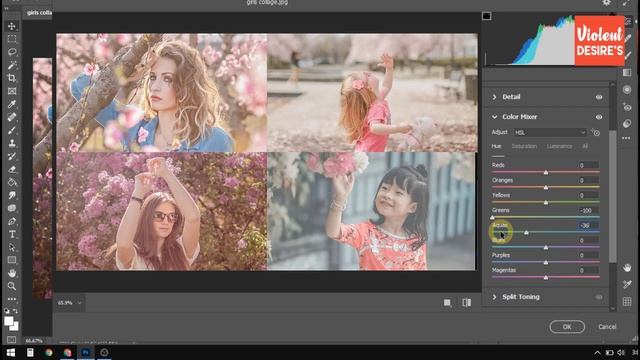
Task: Select the Rectangular Marquee tool
Action: (x=12, y=39)
